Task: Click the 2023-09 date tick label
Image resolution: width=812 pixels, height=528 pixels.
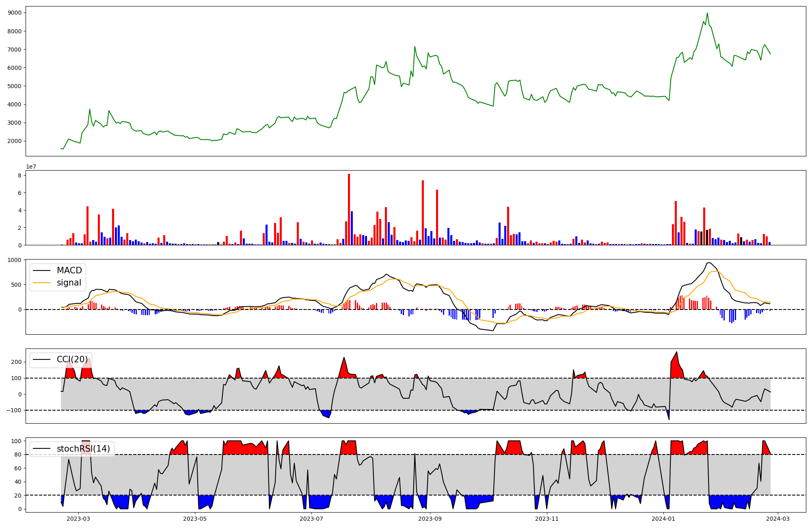Action: click(430, 519)
